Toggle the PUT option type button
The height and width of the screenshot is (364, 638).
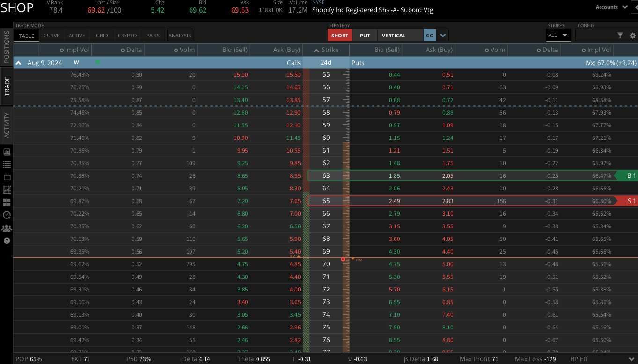(x=365, y=36)
